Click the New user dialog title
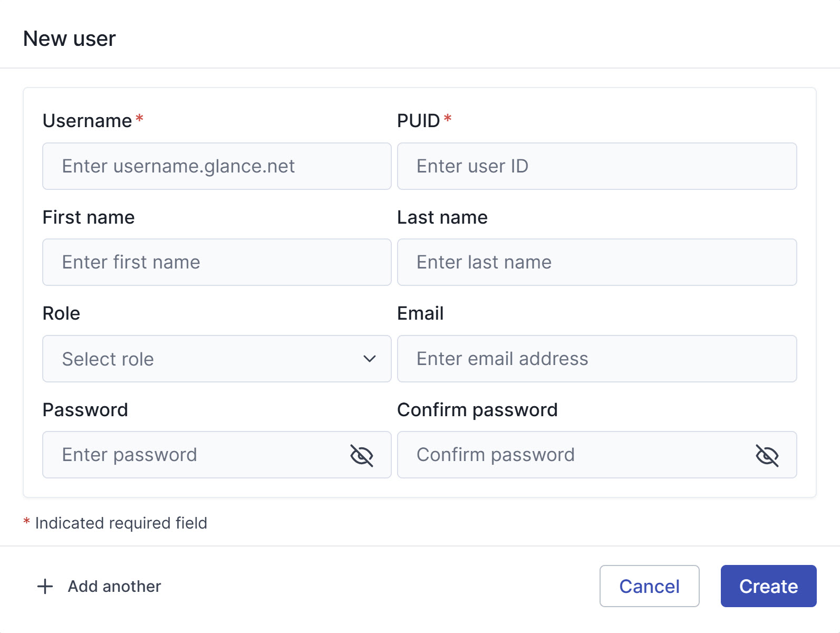This screenshot has width=840, height=633. coord(70,39)
